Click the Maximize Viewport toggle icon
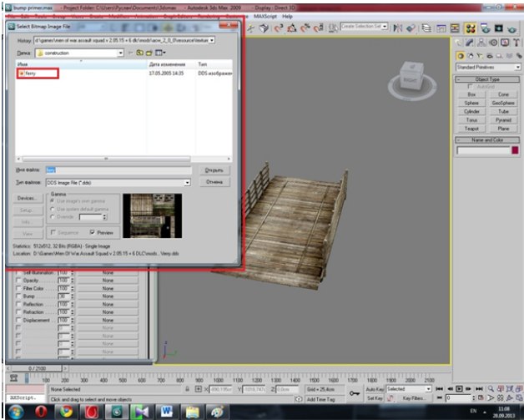The image size is (524, 420). pyautogui.click(x=519, y=398)
